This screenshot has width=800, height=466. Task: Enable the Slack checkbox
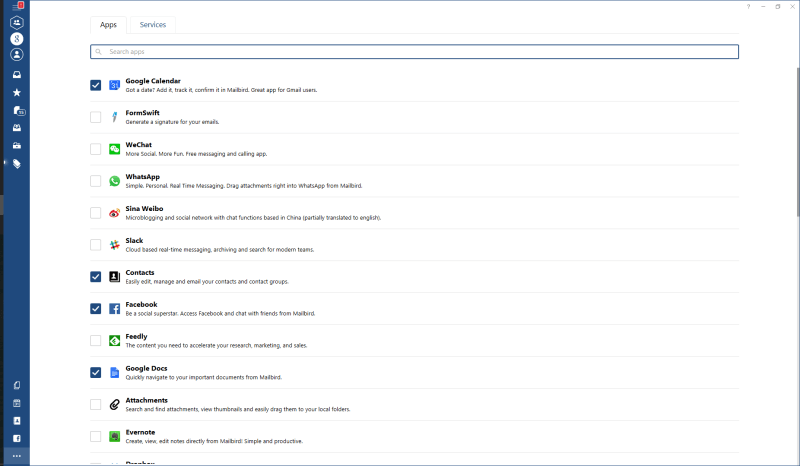[x=95, y=244]
